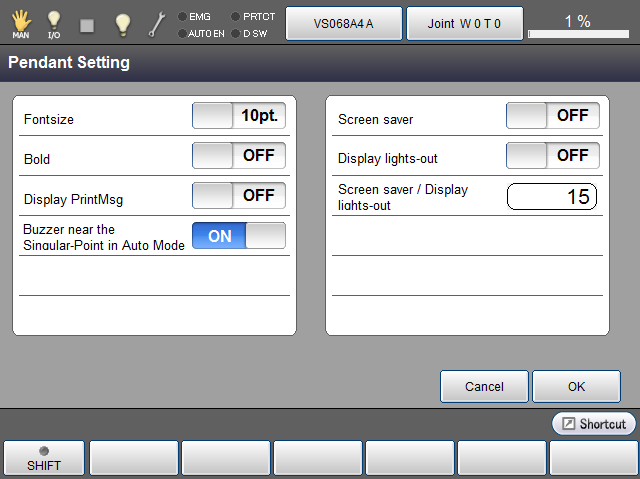Screen dimensions: 640x479
Task: Disable Buzzer near Singular-Point switch
Action: tap(239, 236)
